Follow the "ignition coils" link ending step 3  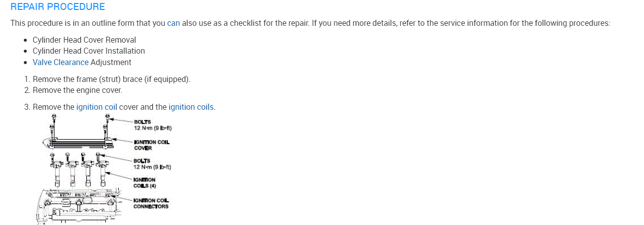[191, 107]
